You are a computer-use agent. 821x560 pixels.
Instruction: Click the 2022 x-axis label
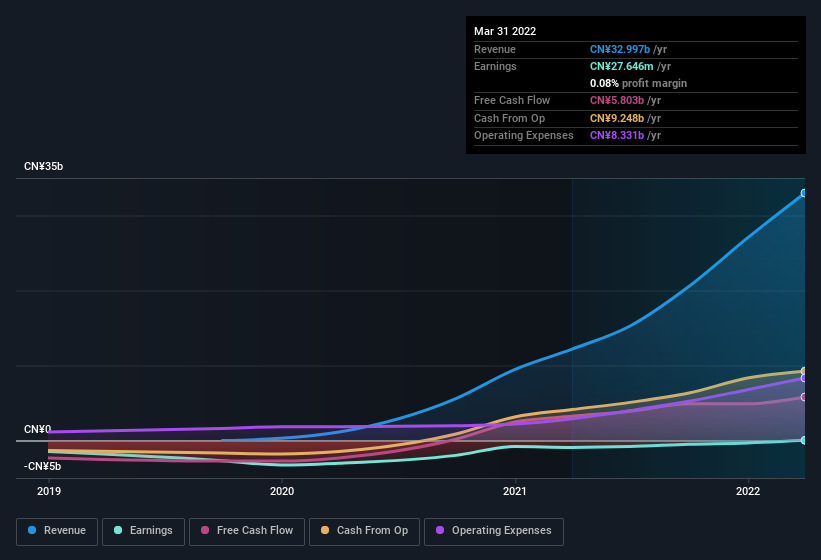point(748,491)
